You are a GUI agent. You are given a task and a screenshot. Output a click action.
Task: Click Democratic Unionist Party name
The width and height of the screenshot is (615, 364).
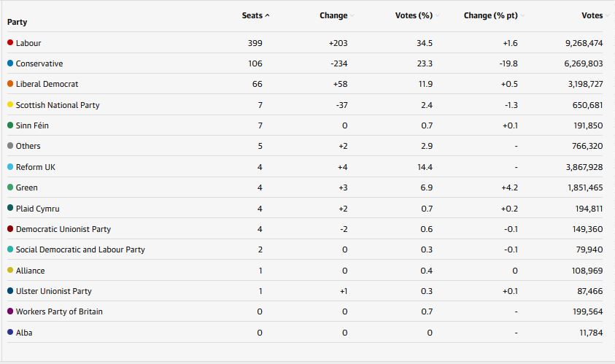point(63,229)
